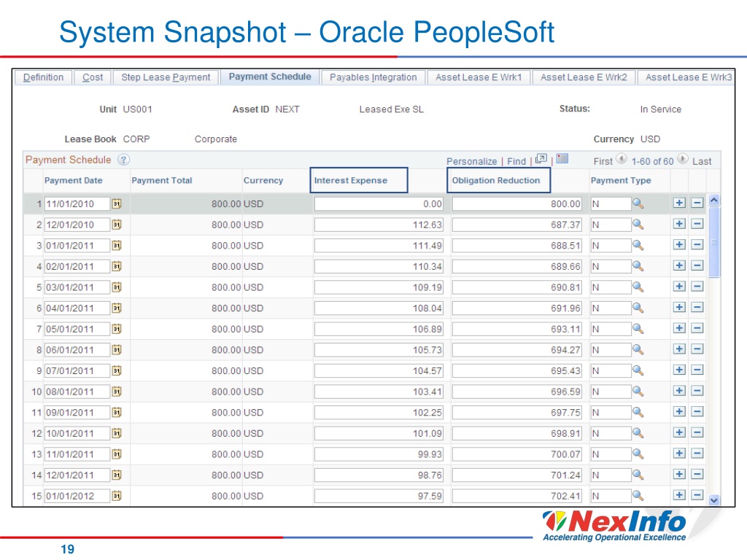
Task: Delete payment row 5
Action: (697, 286)
